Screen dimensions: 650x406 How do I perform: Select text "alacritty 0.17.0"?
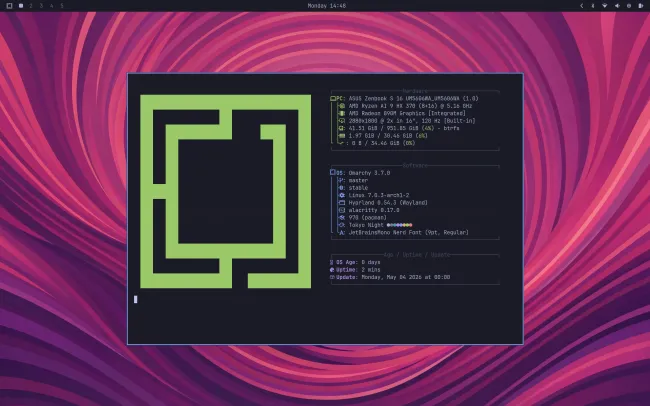374,210
